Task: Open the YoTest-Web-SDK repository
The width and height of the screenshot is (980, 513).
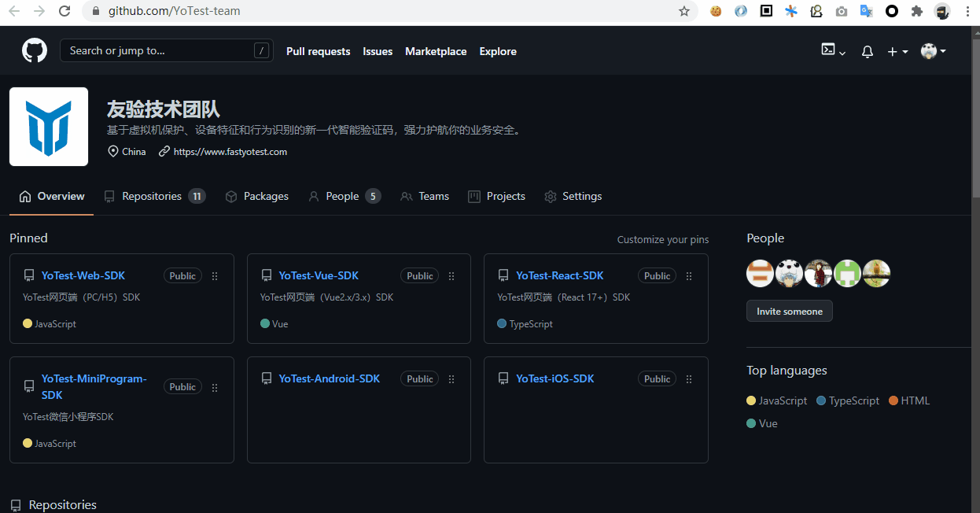Action: (x=83, y=275)
